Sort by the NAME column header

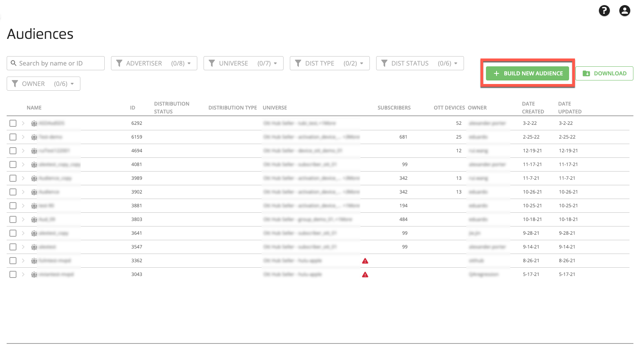tap(34, 108)
